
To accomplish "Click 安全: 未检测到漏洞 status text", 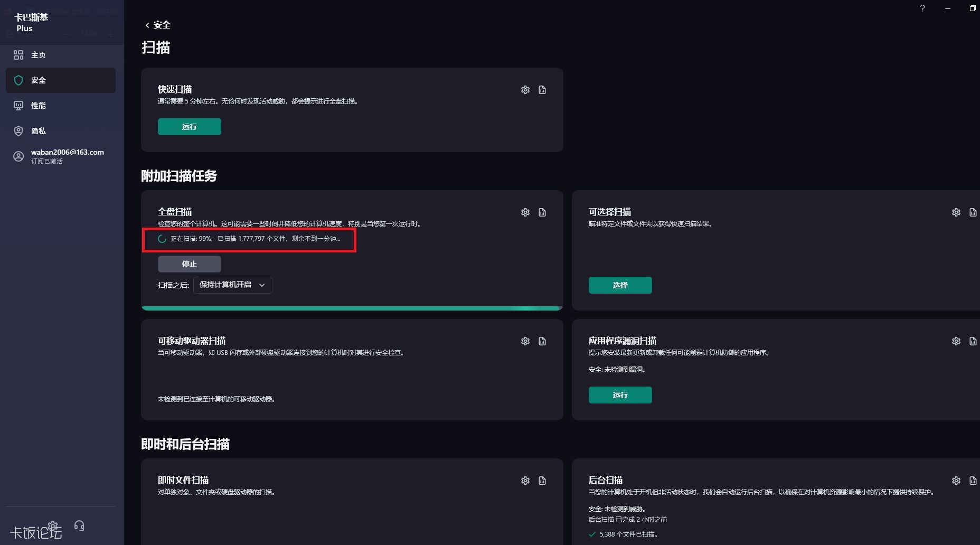I will (x=617, y=370).
